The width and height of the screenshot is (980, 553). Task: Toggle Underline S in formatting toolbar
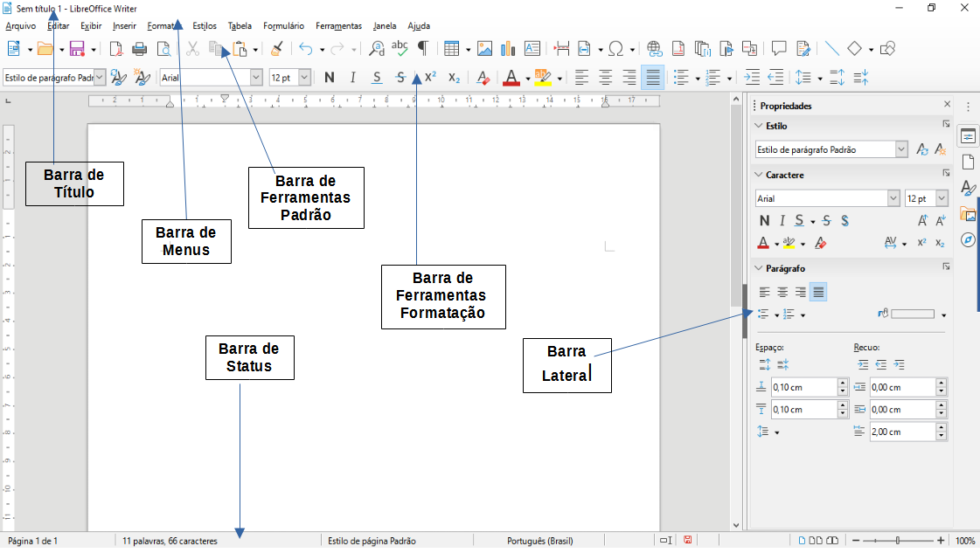[x=377, y=78]
